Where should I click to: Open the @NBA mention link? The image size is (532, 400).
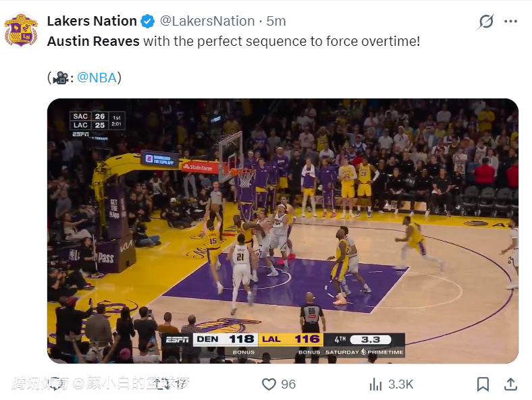coord(97,78)
